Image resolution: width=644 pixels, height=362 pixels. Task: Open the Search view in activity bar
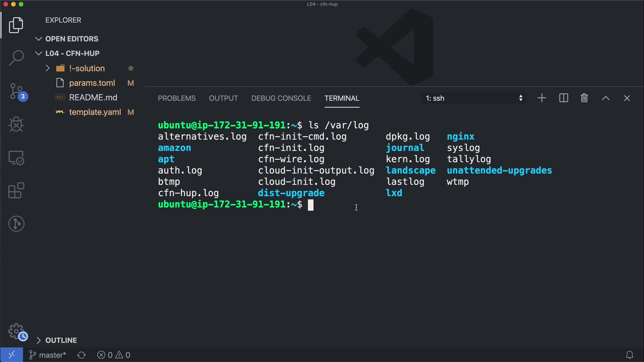pyautogui.click(x=16, y=58)
